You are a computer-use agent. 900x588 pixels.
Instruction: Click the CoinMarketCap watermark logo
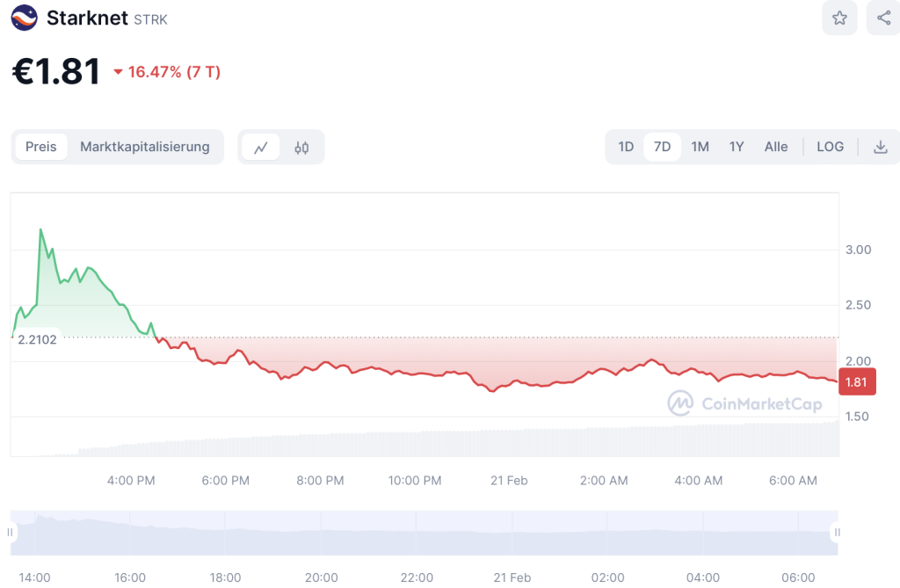click(745, 403)
